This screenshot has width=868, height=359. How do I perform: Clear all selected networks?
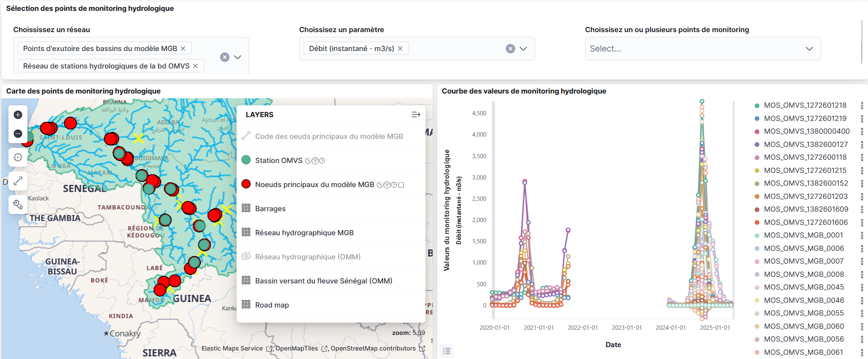click(225, 57)
